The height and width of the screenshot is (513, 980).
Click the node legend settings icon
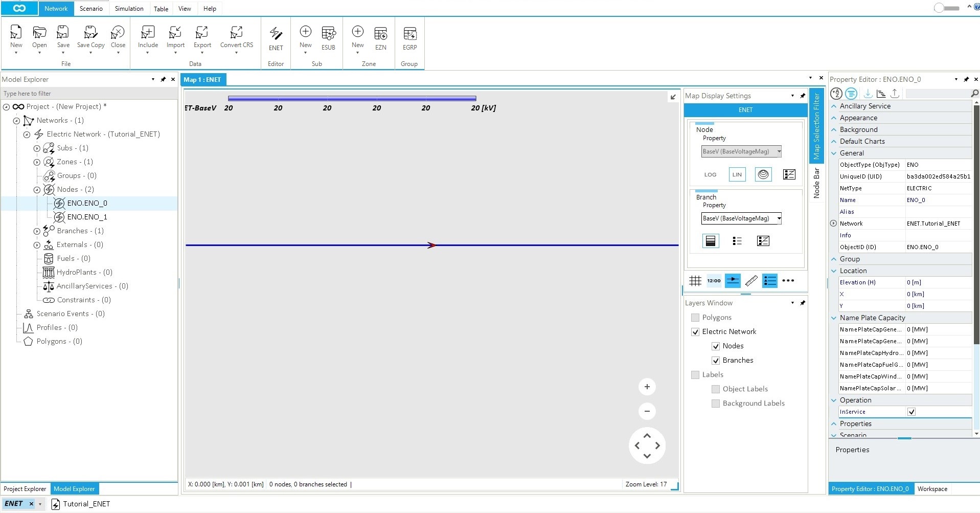(x=789, y=174)
